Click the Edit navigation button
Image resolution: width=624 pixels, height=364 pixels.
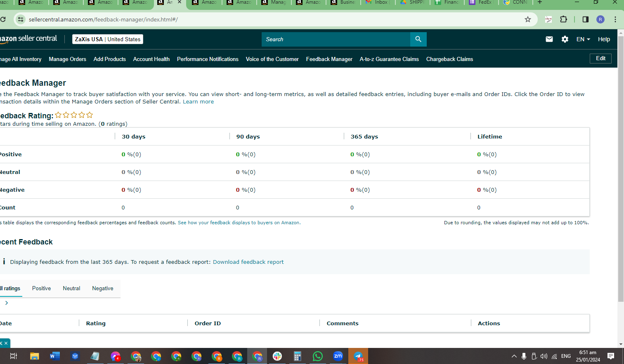point(601,59)
